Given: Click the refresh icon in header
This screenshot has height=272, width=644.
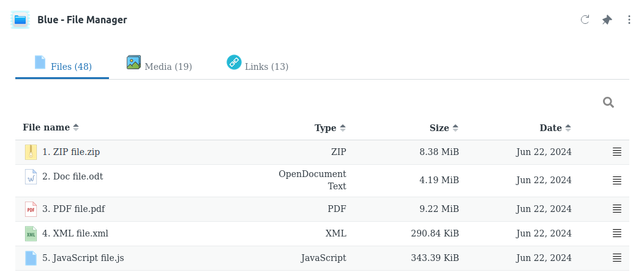Looking at the screenshot, I should (x=585, y=20).
